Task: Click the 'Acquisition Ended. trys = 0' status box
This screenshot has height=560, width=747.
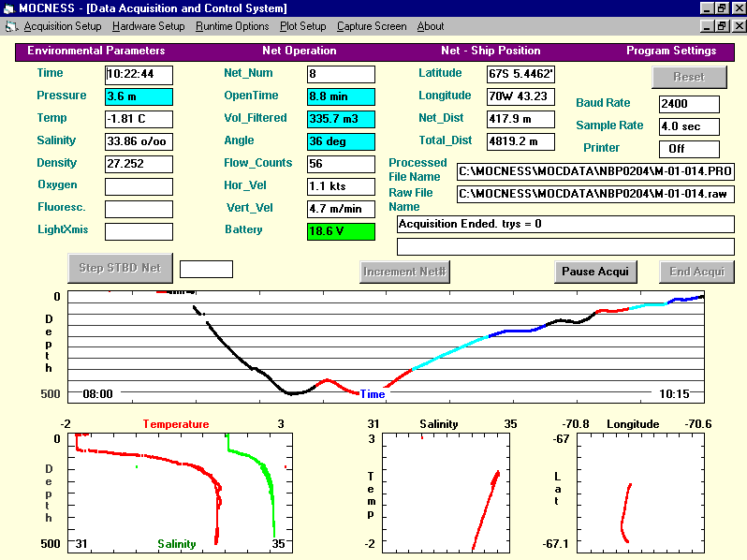Action: pyautogui.click(x=565, y=224)
